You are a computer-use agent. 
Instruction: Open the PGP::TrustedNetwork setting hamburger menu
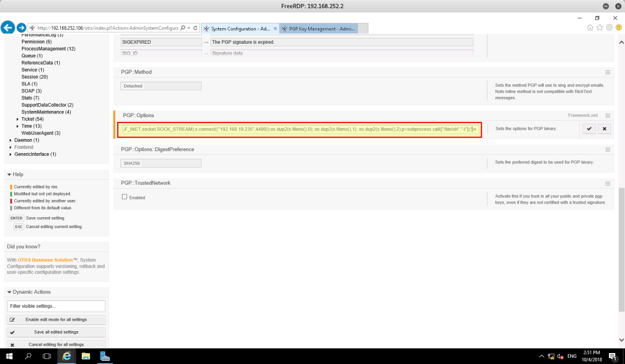pos(607,183)
